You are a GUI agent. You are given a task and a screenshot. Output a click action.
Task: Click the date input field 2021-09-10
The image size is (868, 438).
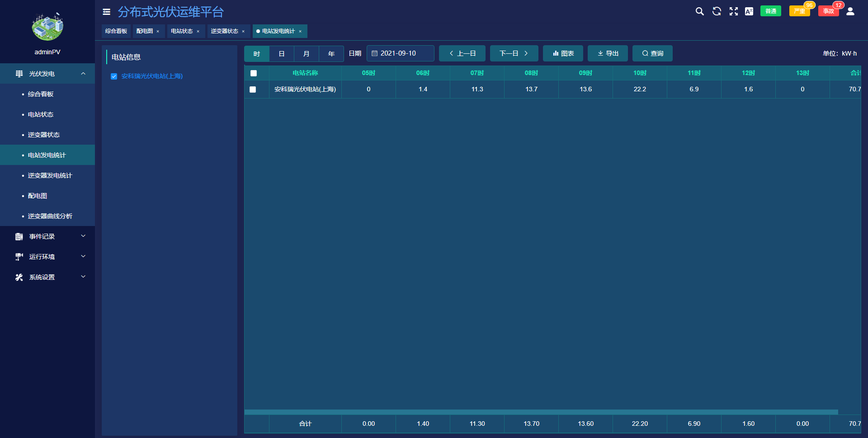tap(401, 53)
